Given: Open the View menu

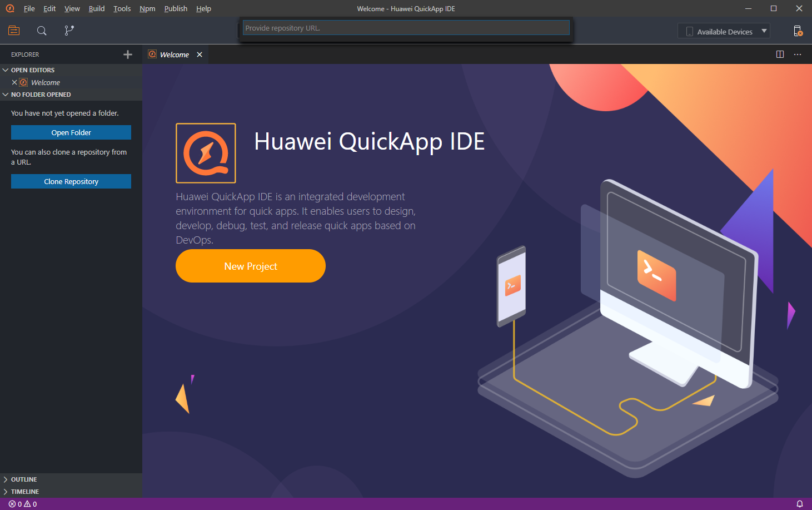Looking at the screenshot, I should tap(72, 8).
